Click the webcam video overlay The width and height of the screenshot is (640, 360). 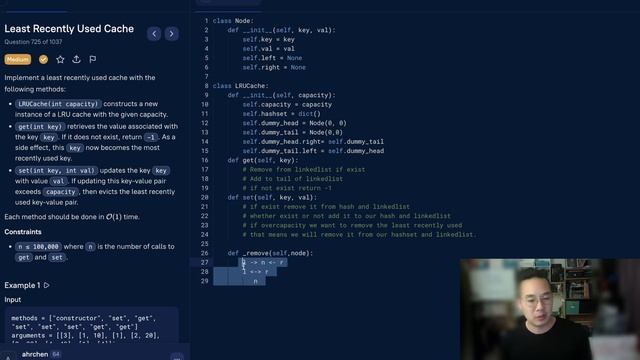click(550, 309)
